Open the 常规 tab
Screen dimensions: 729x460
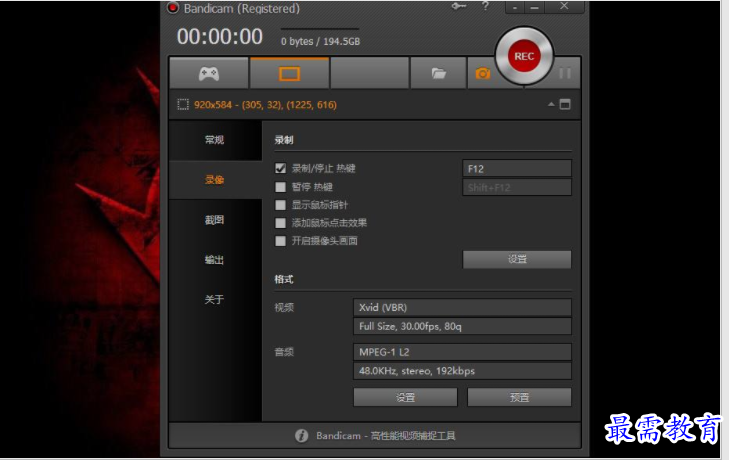pyautogui.click(x=215, y=140)
